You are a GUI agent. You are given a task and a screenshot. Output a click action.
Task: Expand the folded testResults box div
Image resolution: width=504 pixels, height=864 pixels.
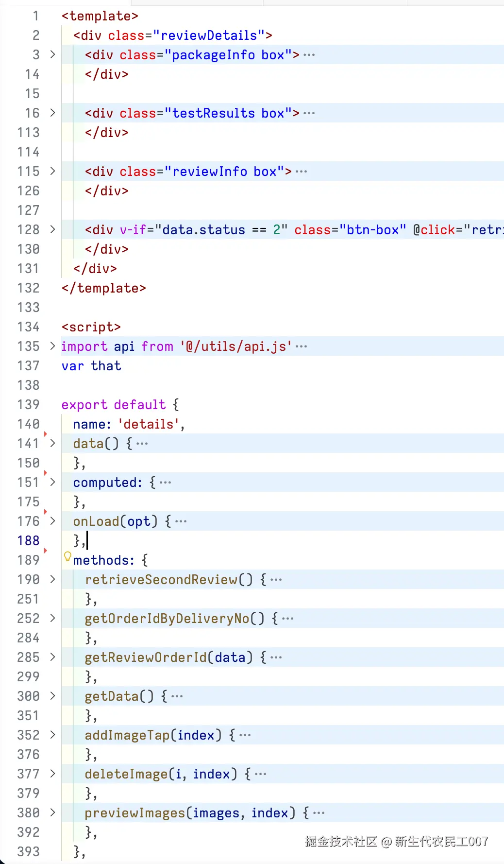click(52, 113)
